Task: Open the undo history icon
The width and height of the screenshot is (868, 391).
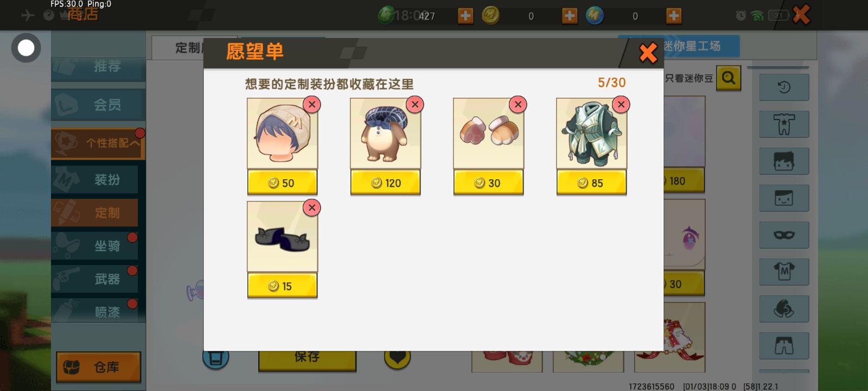Action: [784, 87]
